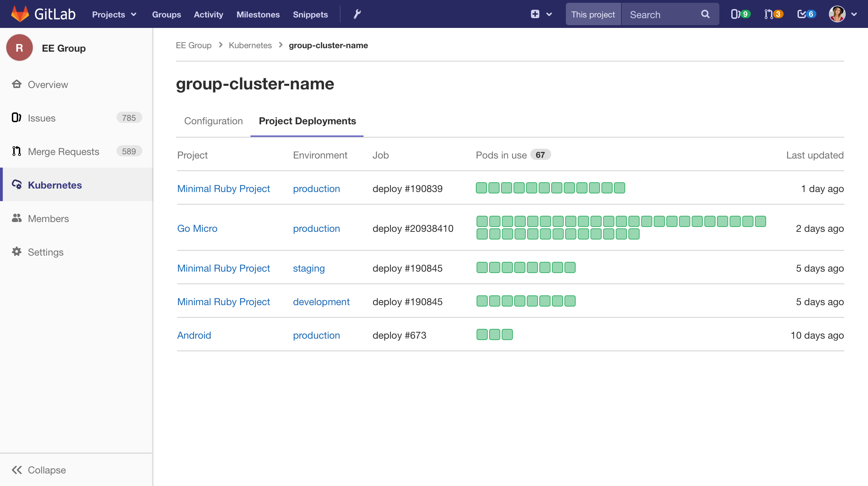Image resolution: width=868 pixels, height=486 pixels.
Task: Click the wrench/integrations toolbar icon
Action: 357,14
